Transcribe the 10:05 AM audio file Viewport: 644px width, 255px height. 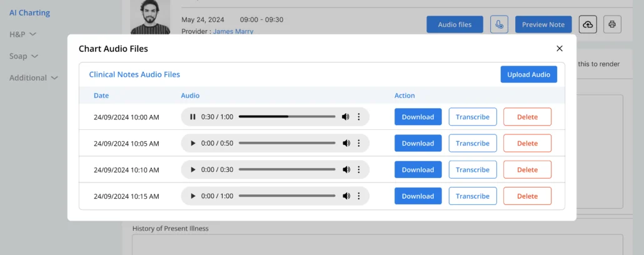pos(473,143)
